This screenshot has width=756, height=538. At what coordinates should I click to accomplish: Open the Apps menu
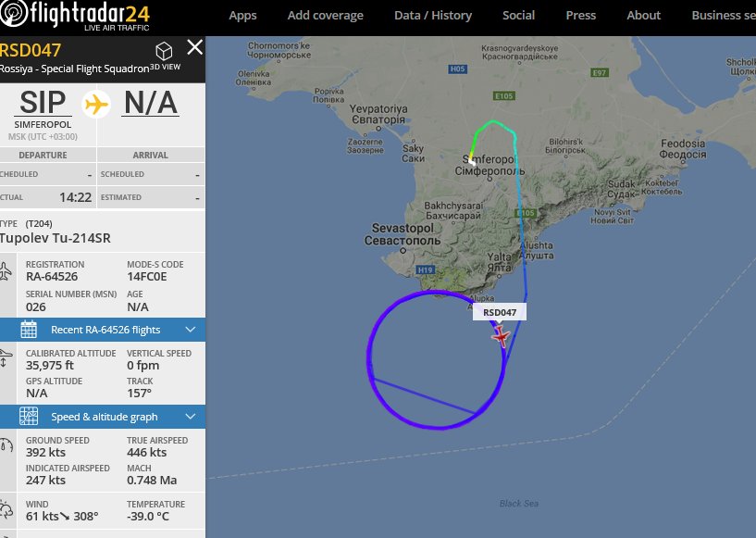click(x=242, y=16)
